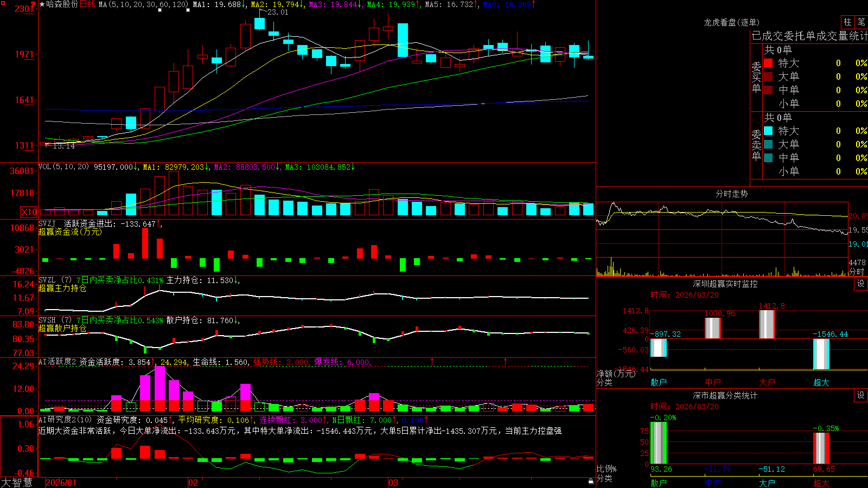Image resolution: width=868 pixels, height=488 pixels.
Task: Click the AI活跃度2 indicator name
Action: point(58,362)
